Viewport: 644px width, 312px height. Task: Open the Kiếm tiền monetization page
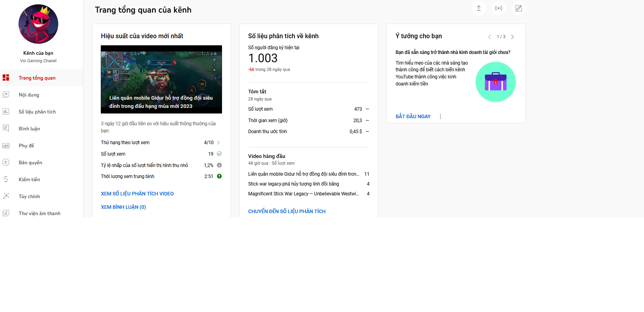pyautogui.click(x=29, y=180)
